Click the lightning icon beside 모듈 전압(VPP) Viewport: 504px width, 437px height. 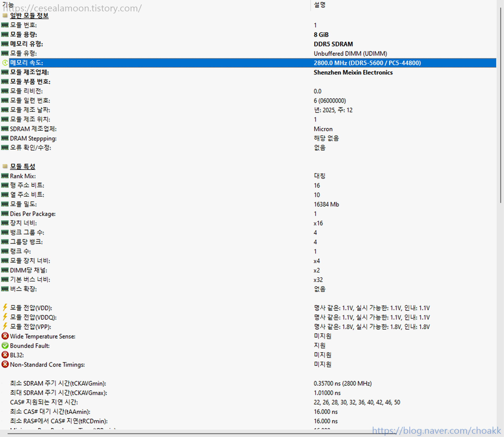coord(5,326)
